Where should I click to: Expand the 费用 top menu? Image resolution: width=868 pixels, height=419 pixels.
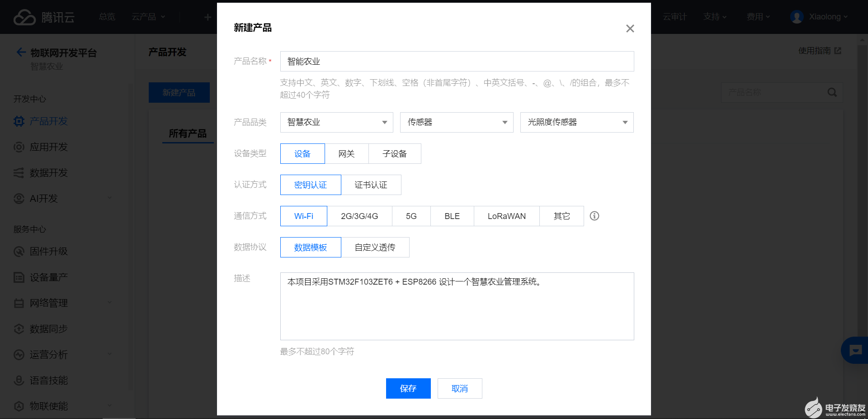click(758, 17)
